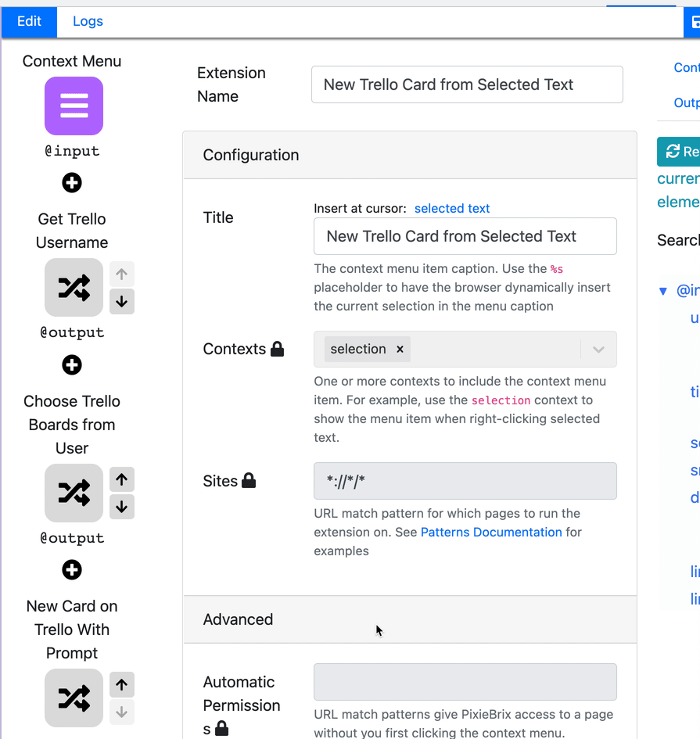Viewport: 700px width, 739px height.
Task: Remove the selection context tag
Action: coord(400,350)
